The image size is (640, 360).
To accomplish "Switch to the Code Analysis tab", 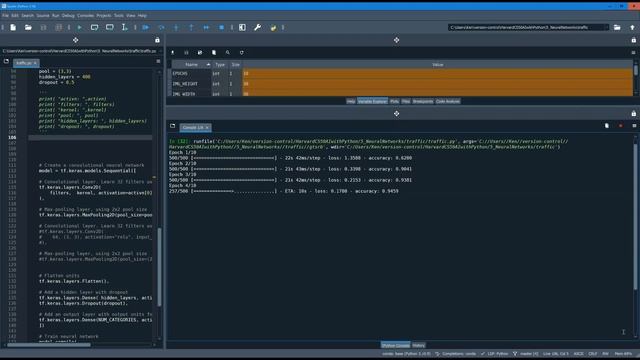I will click(x=448, y=101).
